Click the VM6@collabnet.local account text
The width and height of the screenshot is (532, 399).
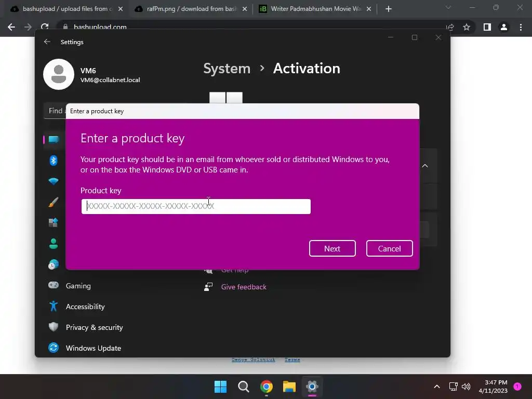point(110,80)
